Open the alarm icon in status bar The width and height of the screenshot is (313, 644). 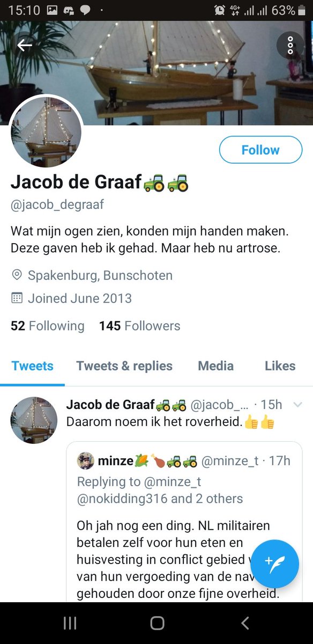[219, 10]
